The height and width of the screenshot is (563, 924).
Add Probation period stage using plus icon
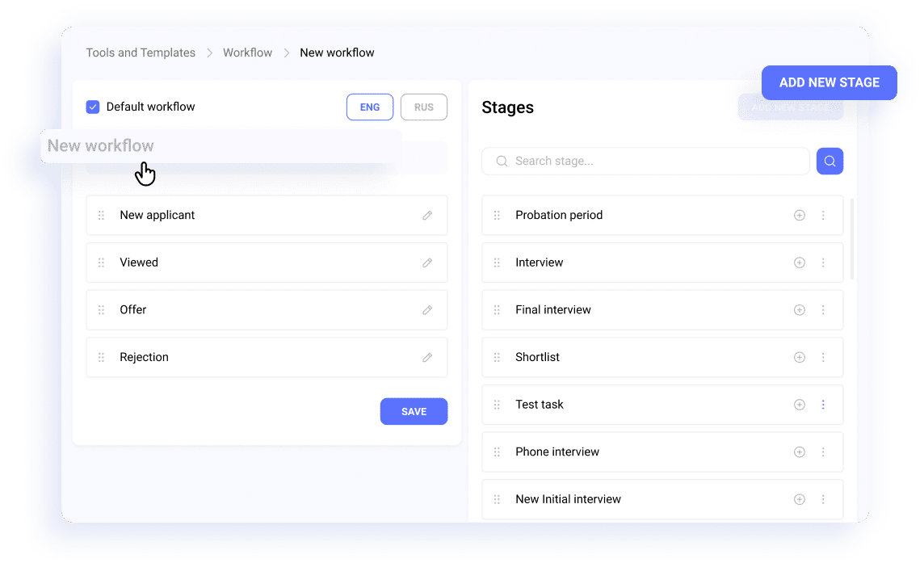pos(799,215)
